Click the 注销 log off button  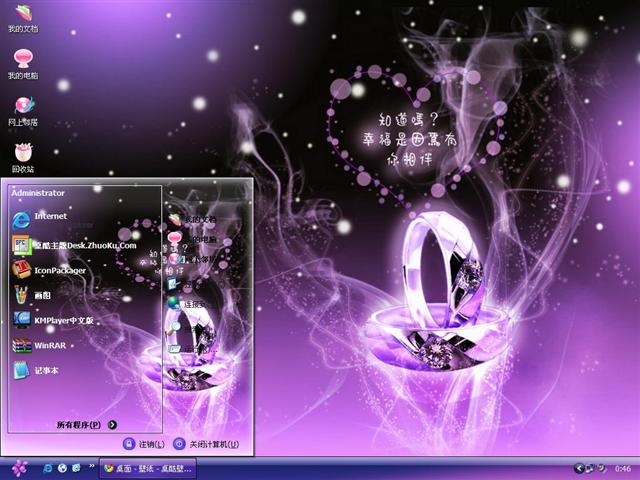point(144,443)
